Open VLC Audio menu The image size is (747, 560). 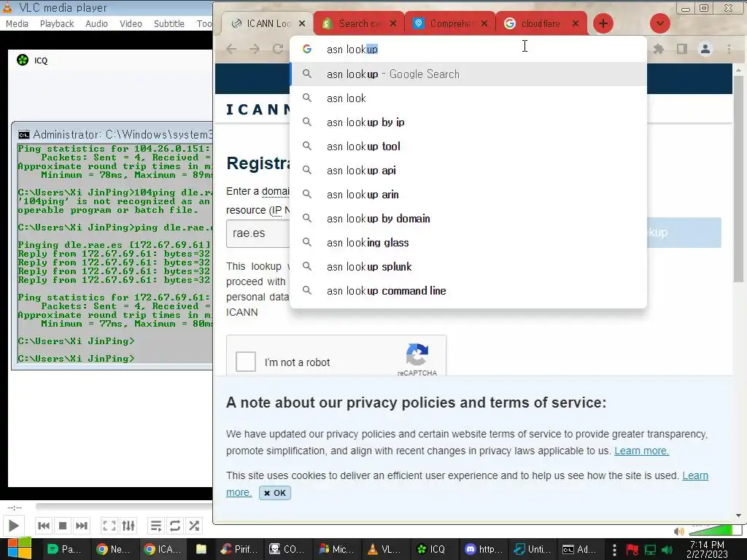point(96,23)
